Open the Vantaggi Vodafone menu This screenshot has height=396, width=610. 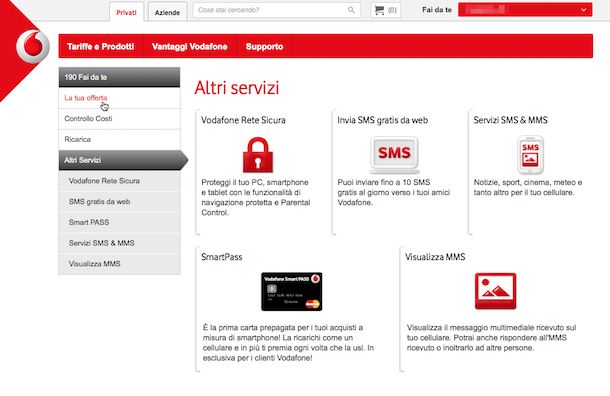190,46
